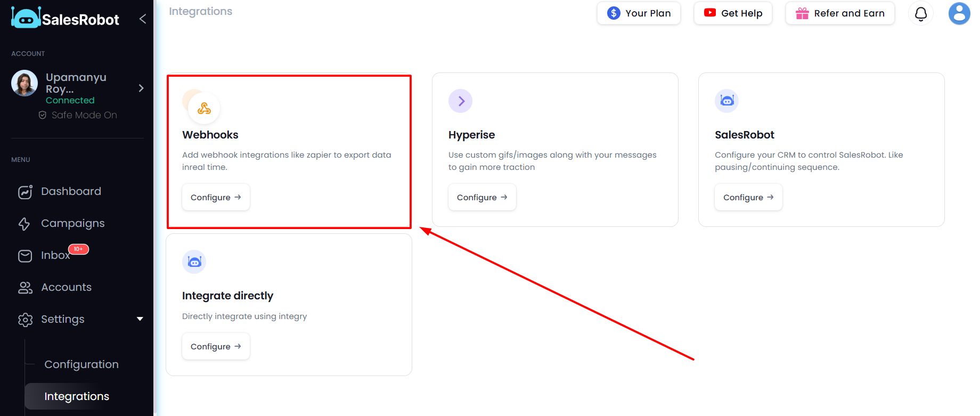Click the Refer and Earn gift icon
The width and height of the screenshot is (980, 416).
pyautogui.click(x=802, y=13)
